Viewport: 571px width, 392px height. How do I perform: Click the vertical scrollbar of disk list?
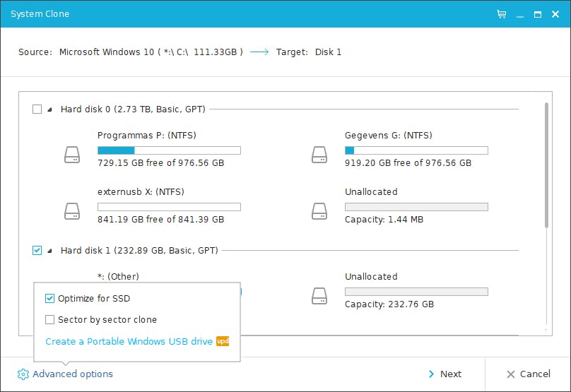point(546,165)
